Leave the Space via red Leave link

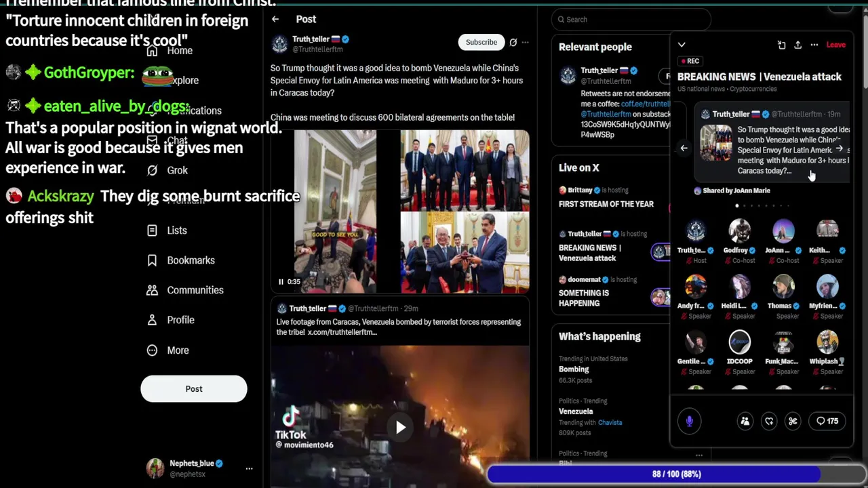coord(835,45)
